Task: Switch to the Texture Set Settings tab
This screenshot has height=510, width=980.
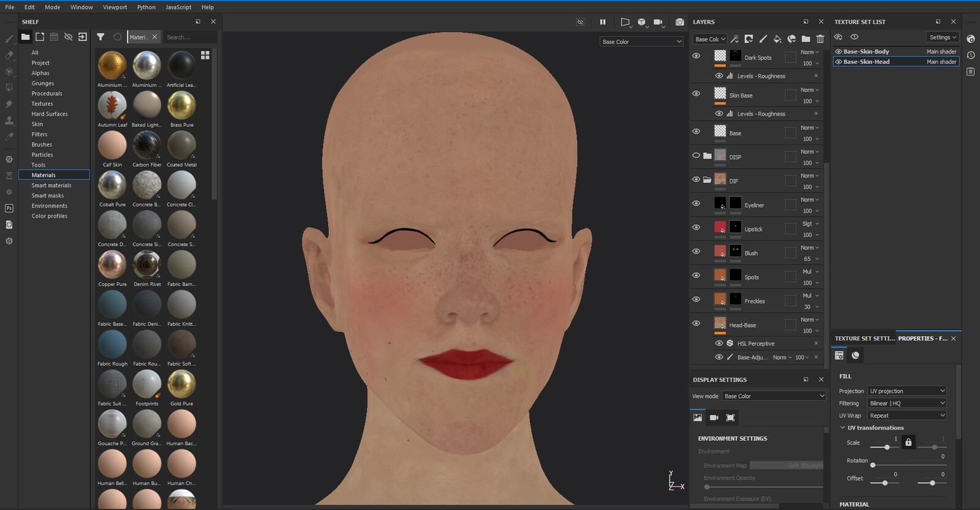Action: [x=864, y=339]
